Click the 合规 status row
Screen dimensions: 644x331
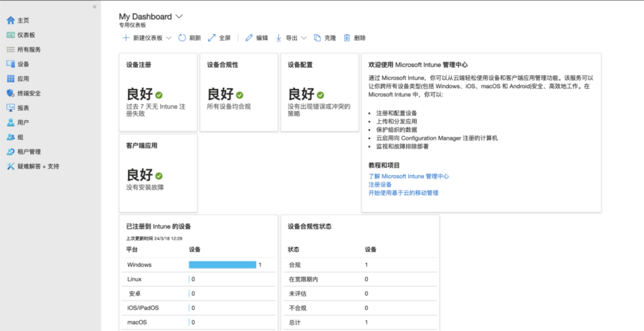(x=360, y=264)
